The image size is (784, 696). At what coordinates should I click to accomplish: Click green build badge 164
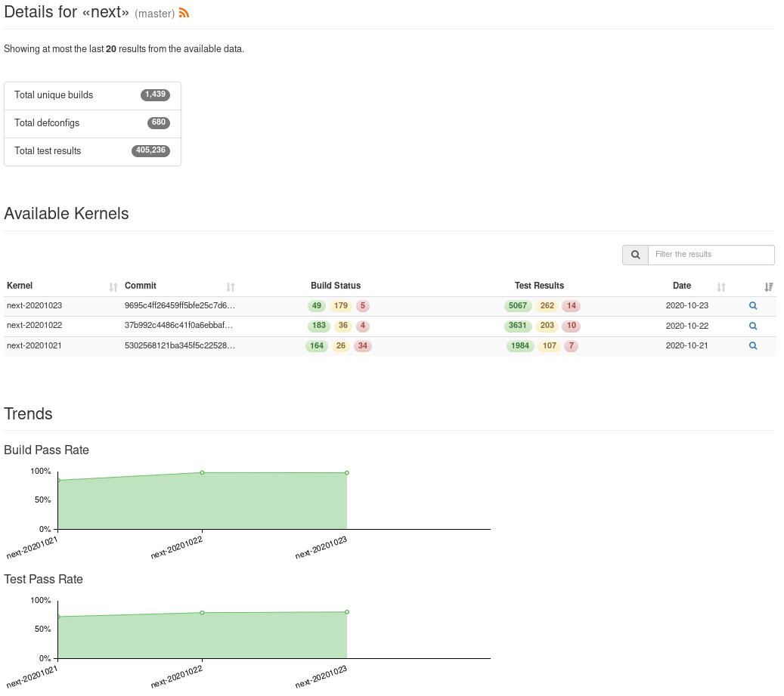point(317,346)
